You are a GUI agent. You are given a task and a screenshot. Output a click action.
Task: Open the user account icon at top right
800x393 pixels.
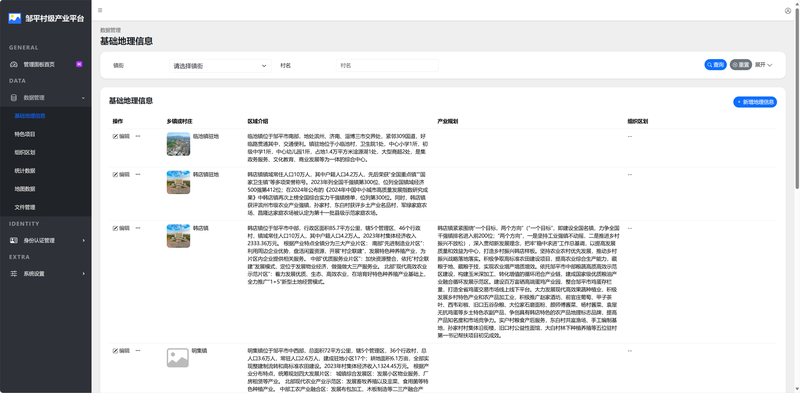pyautogui.click(x=788, y=11)
